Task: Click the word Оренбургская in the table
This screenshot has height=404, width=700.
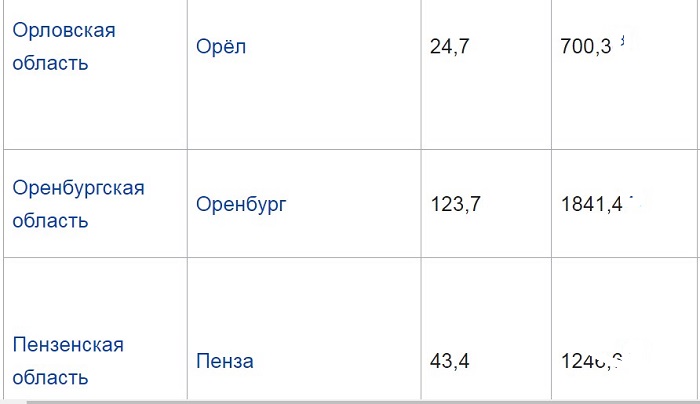Action: (78, 187)
